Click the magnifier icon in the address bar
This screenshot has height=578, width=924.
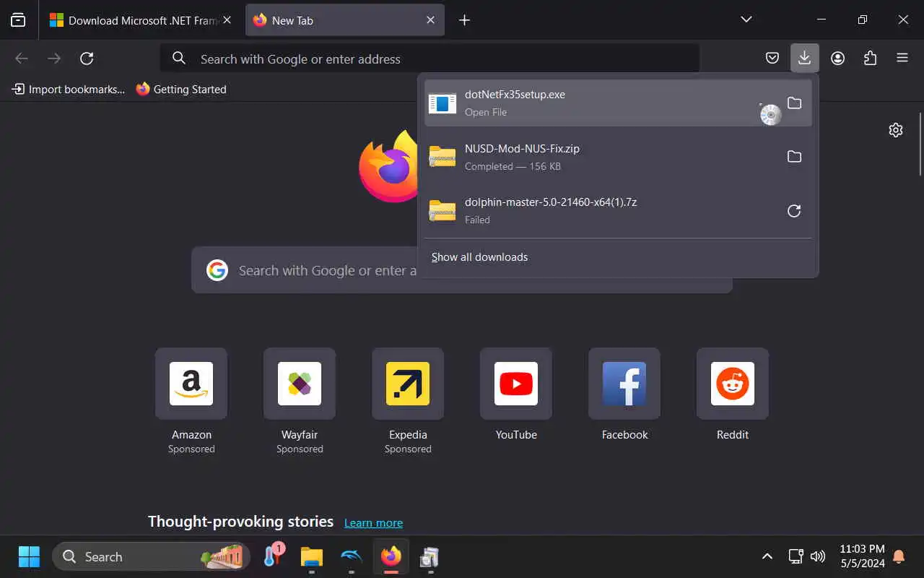179,59
